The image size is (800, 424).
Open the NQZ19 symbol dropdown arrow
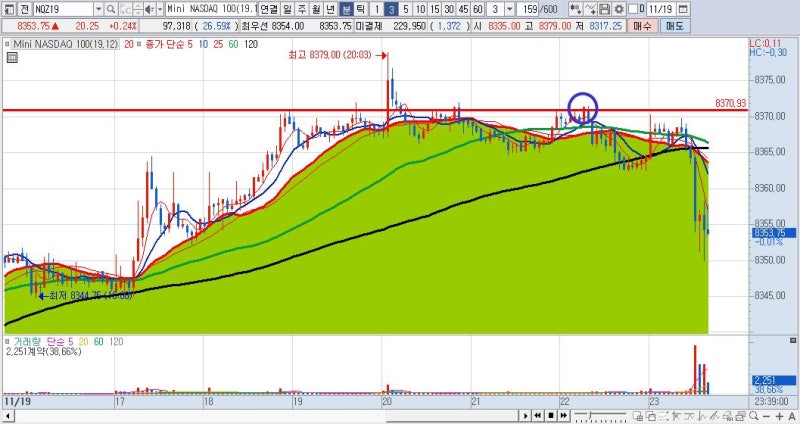98,9
